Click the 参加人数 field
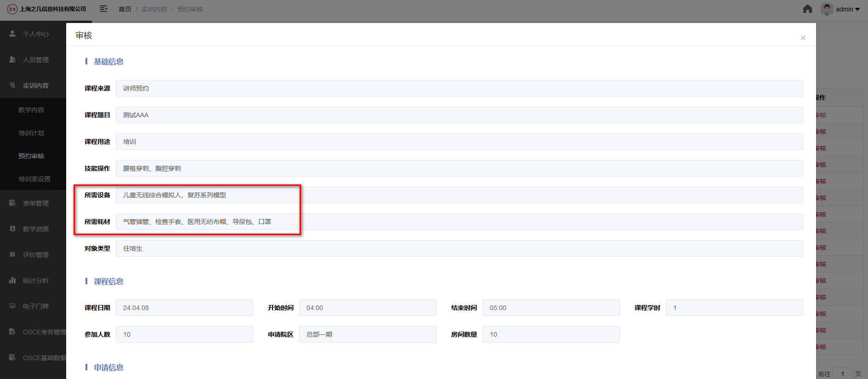 pyautogui.click(x=184, y=334)
